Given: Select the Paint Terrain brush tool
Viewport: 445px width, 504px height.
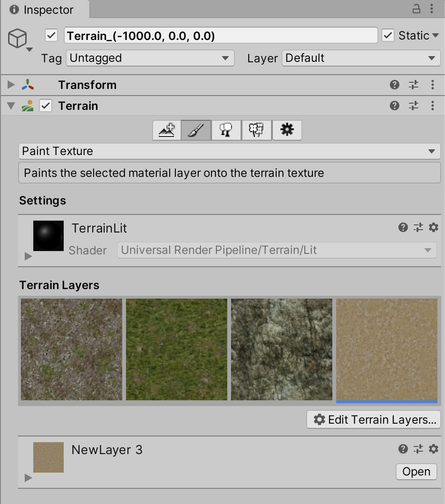Looking at the screenshot, I should pyautogui.click(x=196, y=130).
